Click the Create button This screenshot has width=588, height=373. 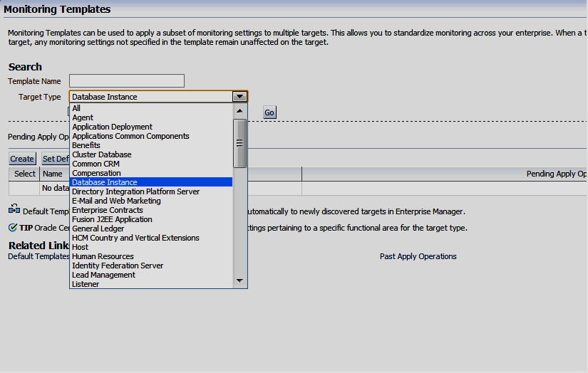22,159
